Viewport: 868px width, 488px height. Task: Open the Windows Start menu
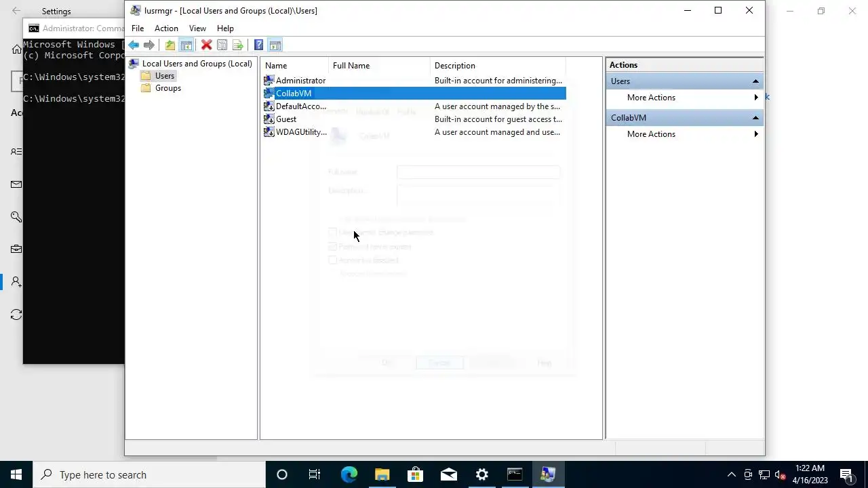[16, 474]
